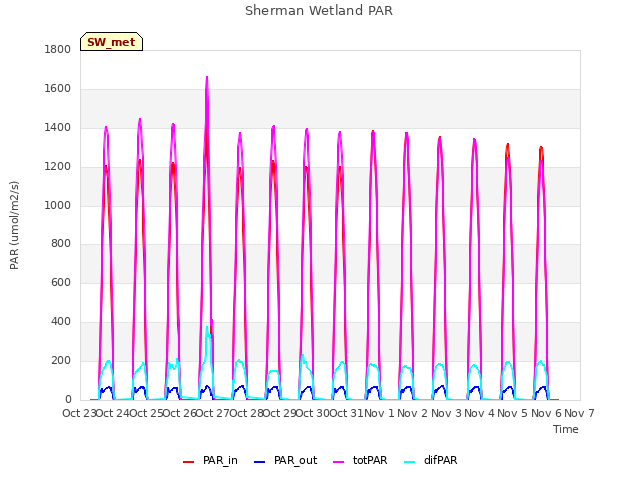The image size is (640, 480).
Task: Click the 200 y-axis tick label
Action: point(61,360)
